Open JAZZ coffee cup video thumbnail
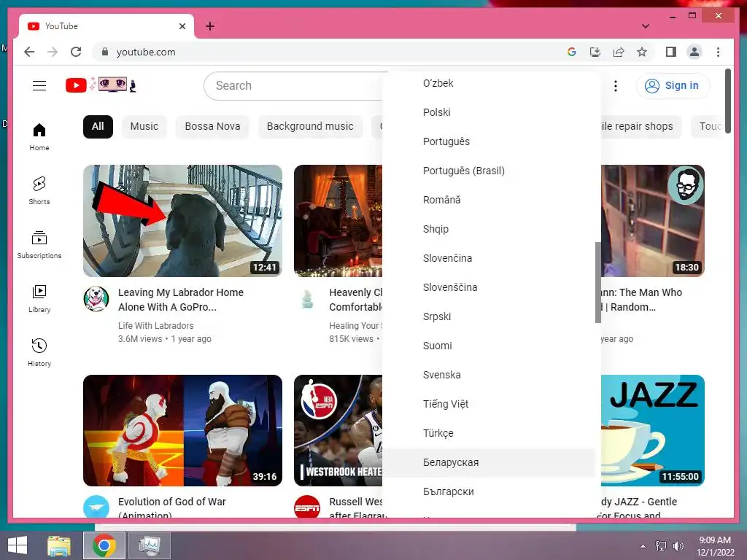The width and height of the screenshot is (747, 560). tap(653, 430)
